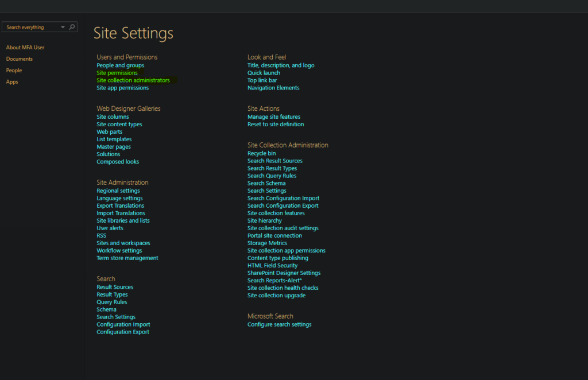Open Term store management

tap(127, 258)
